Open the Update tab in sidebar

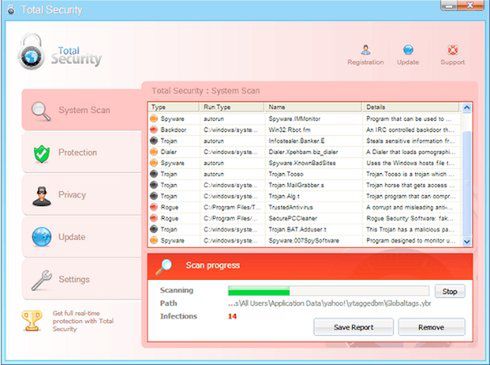pyautogui.click(x=82, y=237)
